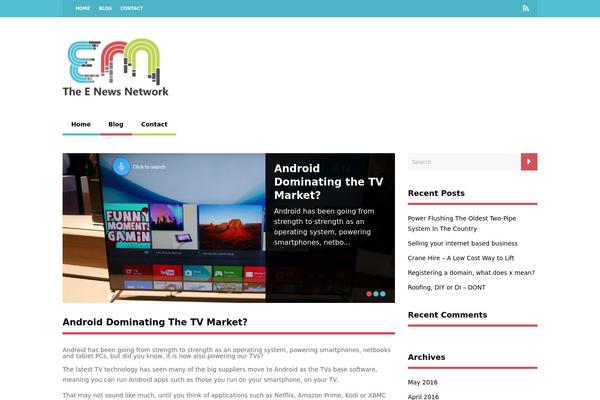Image resolution: width=600 pixels, height=400 pixels.
Task: Open post Selling your internet based business
Action: click(x=463, y=243)
